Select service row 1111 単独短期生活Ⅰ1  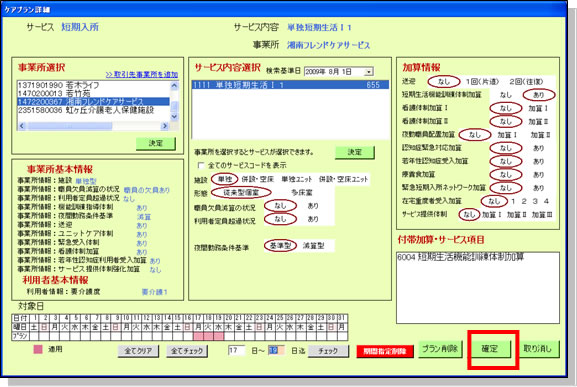(290, 85)
